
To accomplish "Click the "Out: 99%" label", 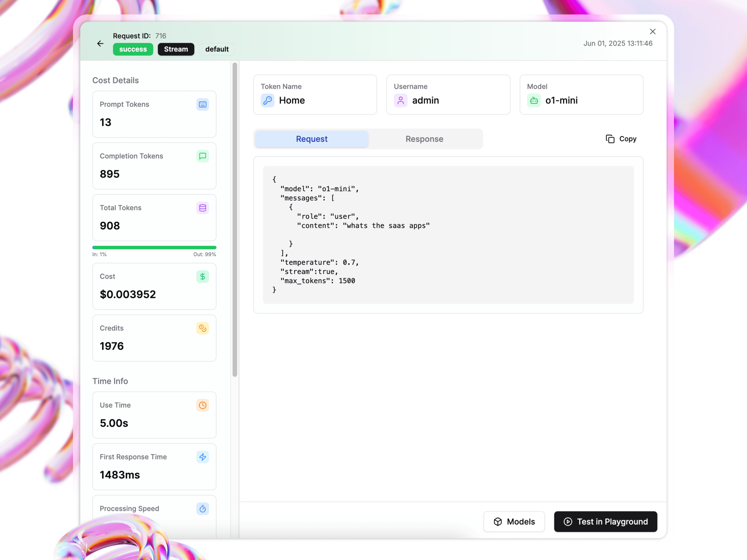I will pyautogui.click(x=205, y=254).
